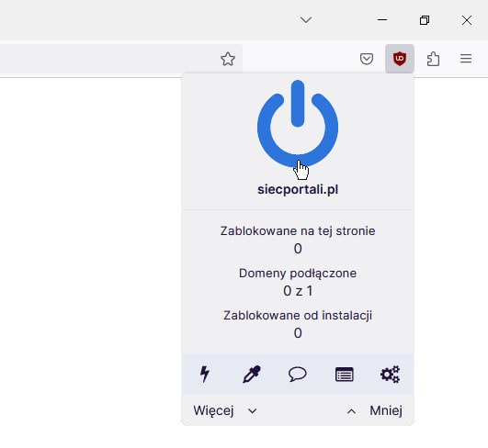Bookmark this page with star icon
This screenshot has height=448, width=488.
(228, 59)
